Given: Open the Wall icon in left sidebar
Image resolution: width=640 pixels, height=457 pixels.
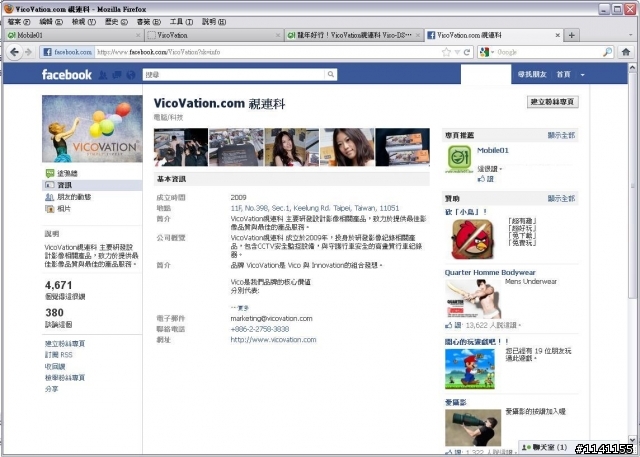Looking at the screenshot, I should [50, 173].
